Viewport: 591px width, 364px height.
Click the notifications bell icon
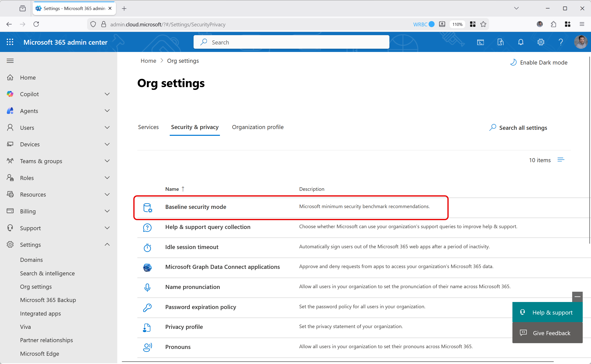[x=521, y=42]
